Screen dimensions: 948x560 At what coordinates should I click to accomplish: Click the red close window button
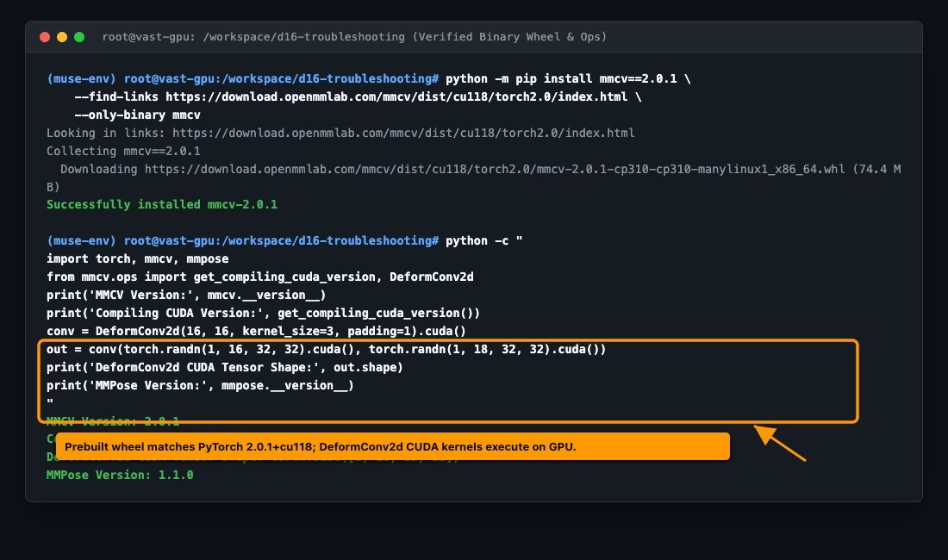click(45, 37)
